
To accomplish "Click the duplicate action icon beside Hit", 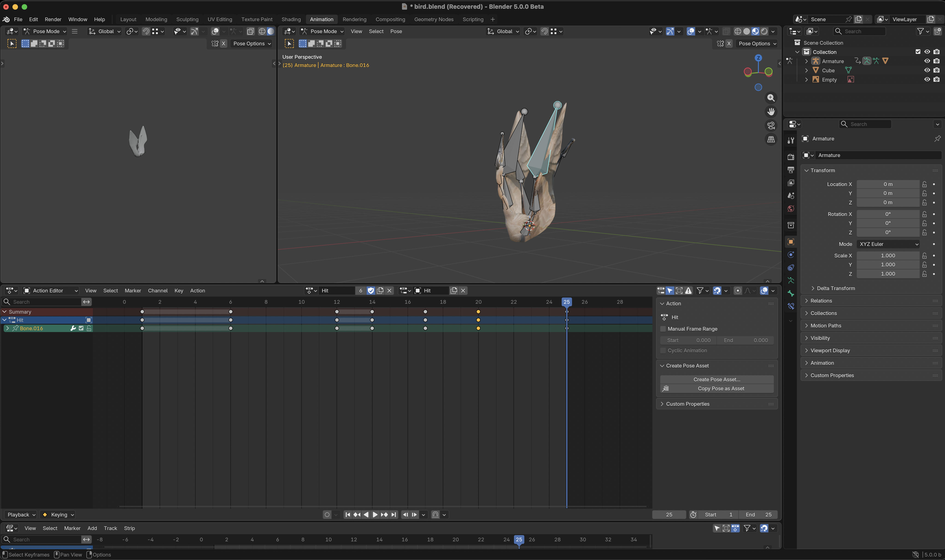I will [380, 291].
